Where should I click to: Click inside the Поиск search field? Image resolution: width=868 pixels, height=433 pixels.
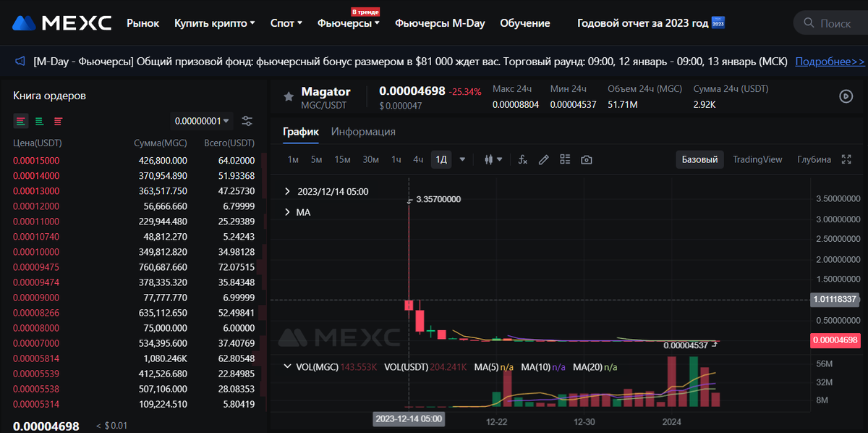pos(835,23)
